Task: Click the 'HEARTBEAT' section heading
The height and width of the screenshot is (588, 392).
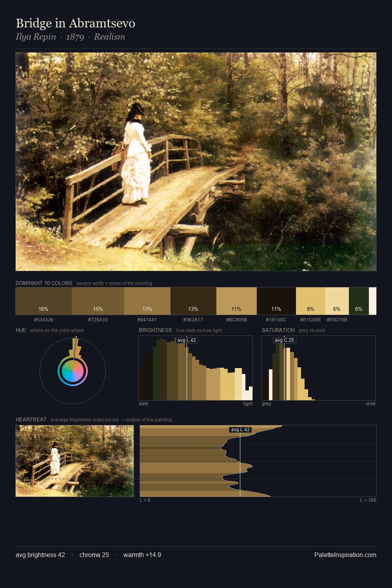Action: tap(31, 419)
